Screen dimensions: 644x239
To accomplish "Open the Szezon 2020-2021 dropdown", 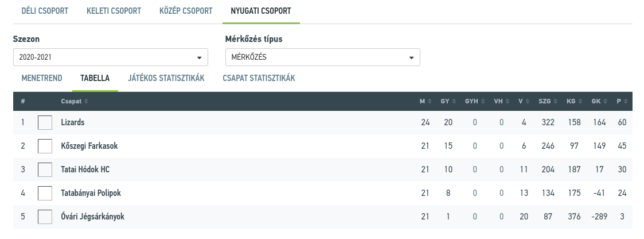I will [x=110, y=57].
